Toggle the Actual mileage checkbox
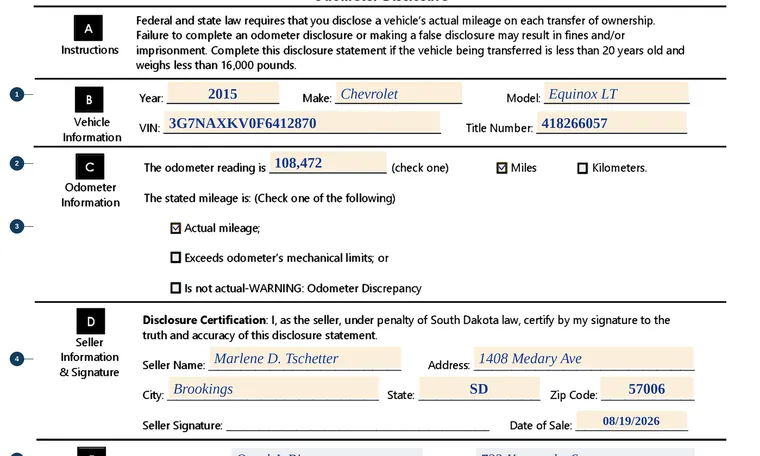760x456 pixels. pyautogui.click(x=175, y=228)
